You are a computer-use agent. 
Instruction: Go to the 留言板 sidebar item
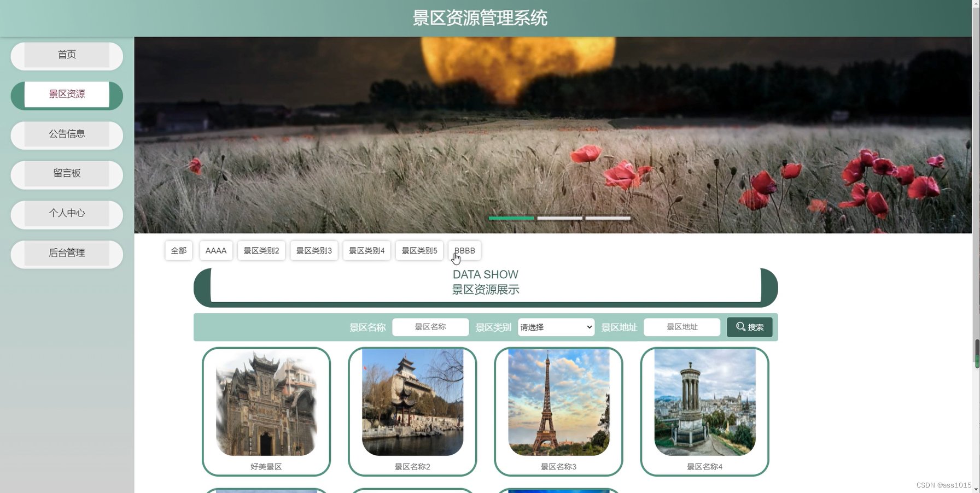click(x=67, y=174)
